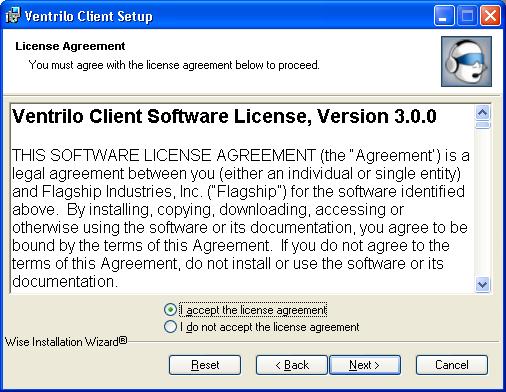Close the Ventrilo Client Setup window

coord(490,15)
